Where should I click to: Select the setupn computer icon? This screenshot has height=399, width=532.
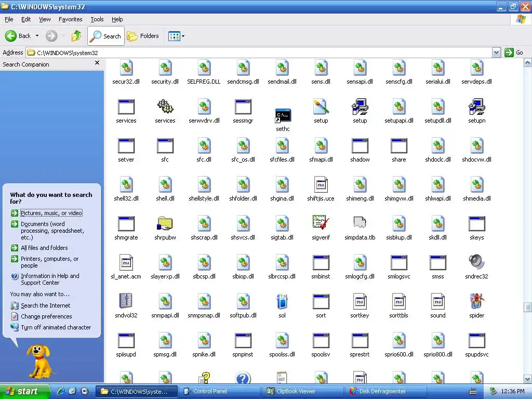point(477,107)
